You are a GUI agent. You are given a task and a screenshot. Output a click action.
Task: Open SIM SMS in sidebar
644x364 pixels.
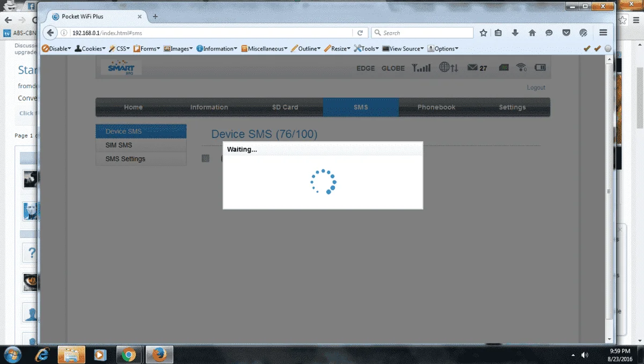pyautogui.click(x=141, y=145)
